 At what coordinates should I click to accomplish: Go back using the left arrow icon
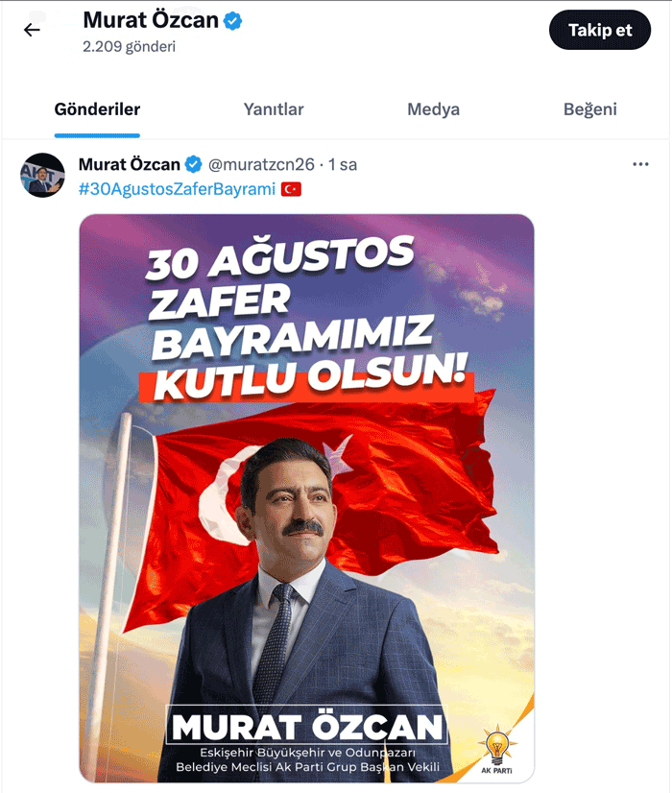point(32,30)
